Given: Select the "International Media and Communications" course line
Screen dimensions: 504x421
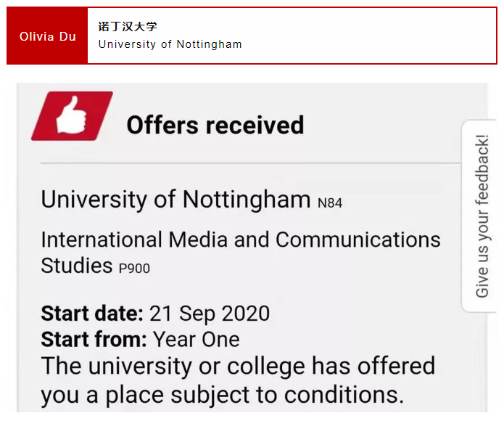Looking at the screenshot, I should tap(240, 240).
